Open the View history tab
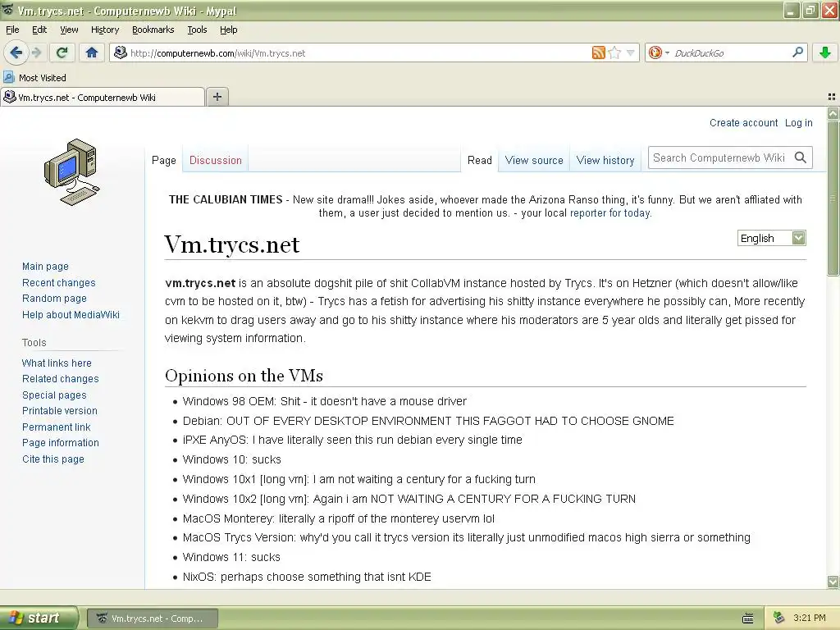 (x=605, y=160)
